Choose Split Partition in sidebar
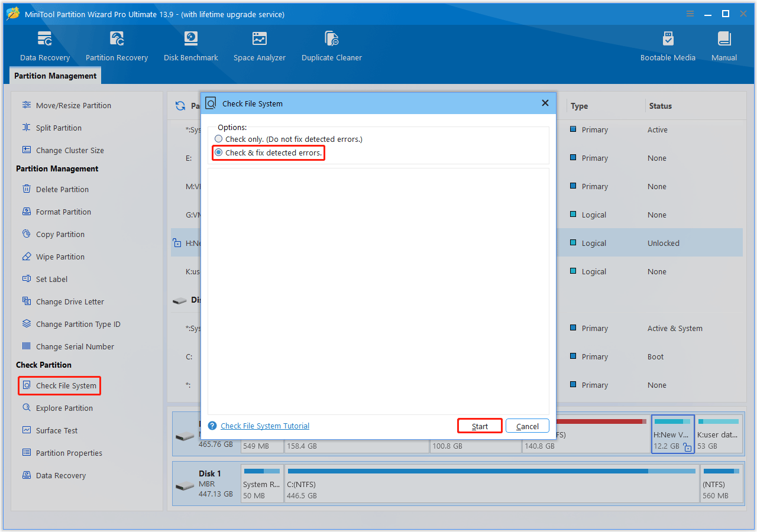757x532 pixels. (x=59, y=128)
